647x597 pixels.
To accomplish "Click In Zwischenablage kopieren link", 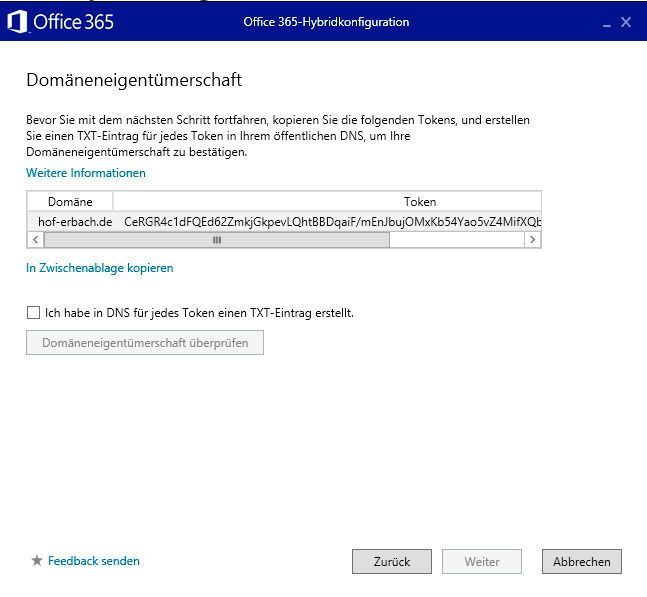I will click(x=100, y=268).
